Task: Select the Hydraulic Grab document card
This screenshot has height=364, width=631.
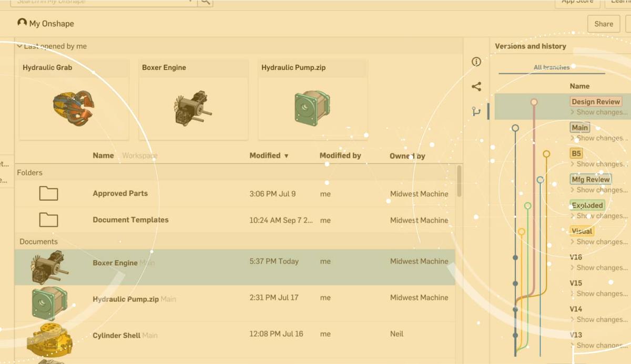Action: [x=74, y=100]
